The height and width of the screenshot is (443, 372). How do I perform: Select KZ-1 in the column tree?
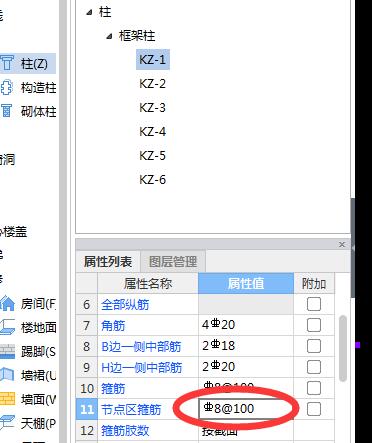pos(153,60)
